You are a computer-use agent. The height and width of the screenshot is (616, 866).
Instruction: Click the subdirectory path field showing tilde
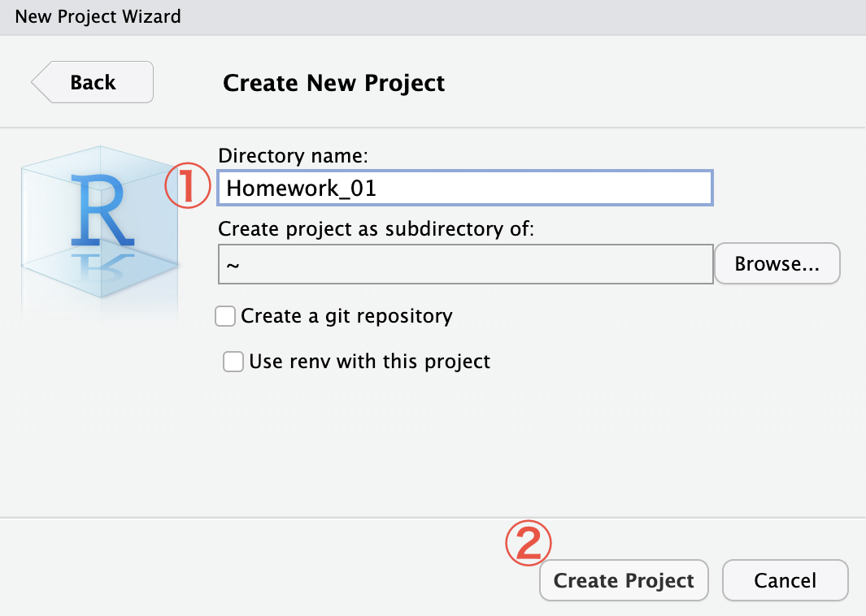click(466, 264)
